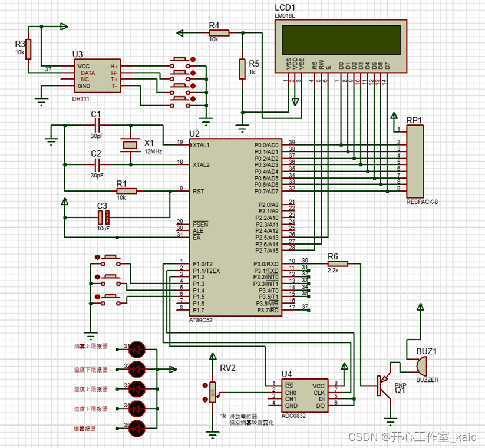Select the potentiometer RV2 body
The image size is (485, 448).
click(213, 393)
